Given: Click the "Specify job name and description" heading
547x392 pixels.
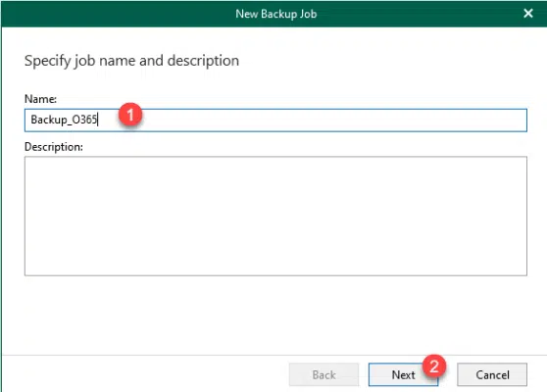Looking at the screenshot, I should click(x=131, y=61).
